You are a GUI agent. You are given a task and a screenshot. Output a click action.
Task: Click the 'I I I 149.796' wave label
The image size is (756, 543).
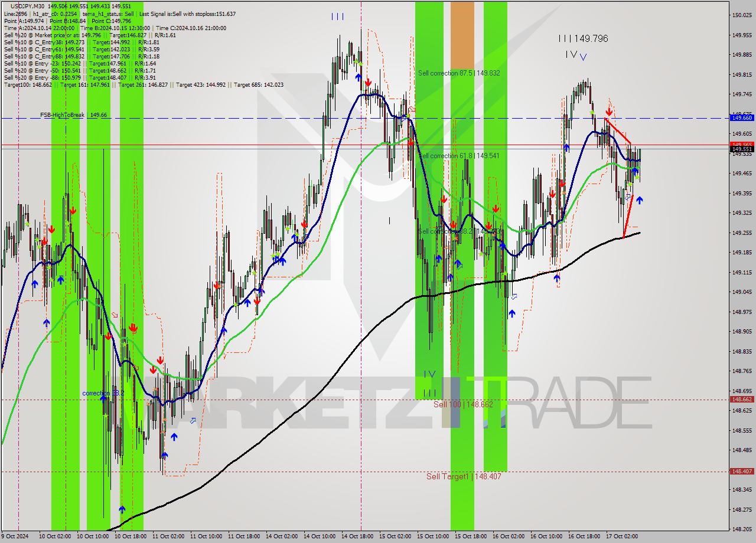click(x=583, y=39)
